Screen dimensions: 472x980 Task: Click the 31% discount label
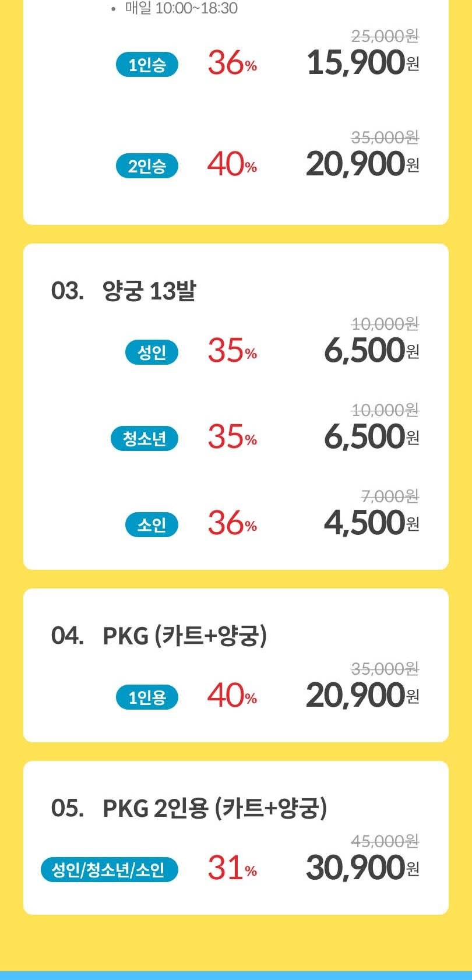tap(232, 868)
